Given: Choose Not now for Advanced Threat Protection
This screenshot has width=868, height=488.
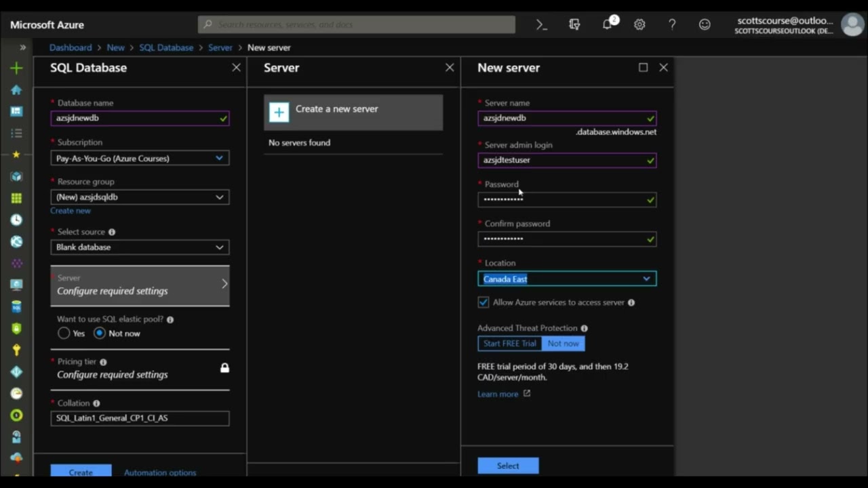Looking at the screenshot, I should pos(564,344).
